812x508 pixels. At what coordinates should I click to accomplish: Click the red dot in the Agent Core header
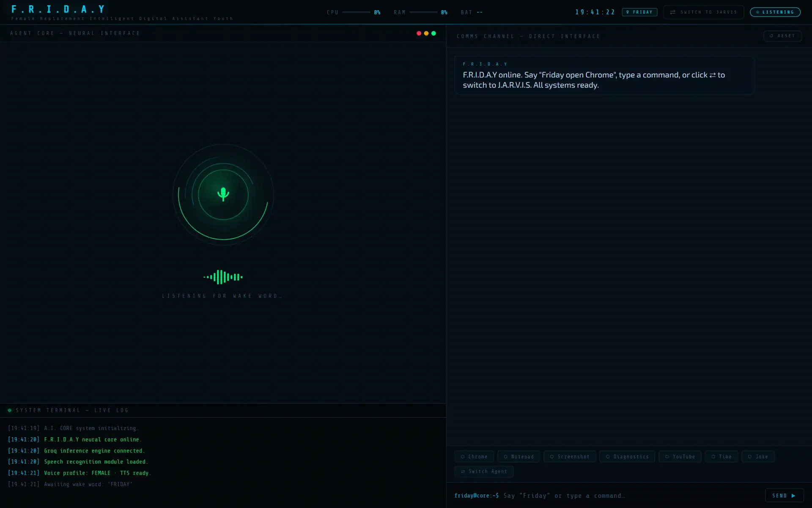pos(419,33)
